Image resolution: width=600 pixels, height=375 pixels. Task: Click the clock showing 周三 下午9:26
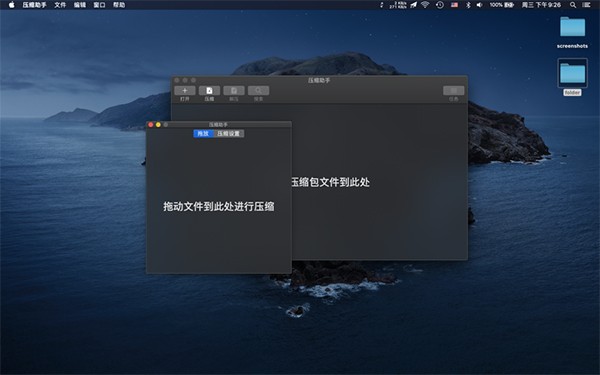pyautogui.click(x=541, y=5)
